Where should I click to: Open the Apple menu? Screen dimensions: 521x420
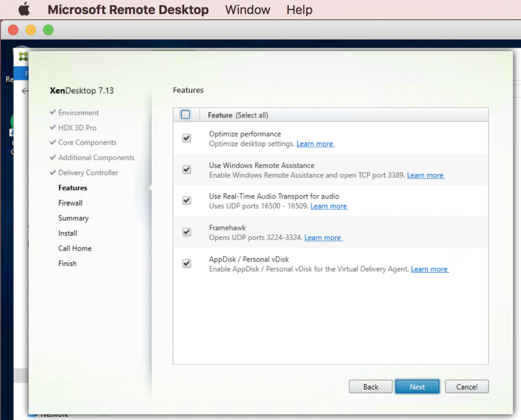point(24,9)
